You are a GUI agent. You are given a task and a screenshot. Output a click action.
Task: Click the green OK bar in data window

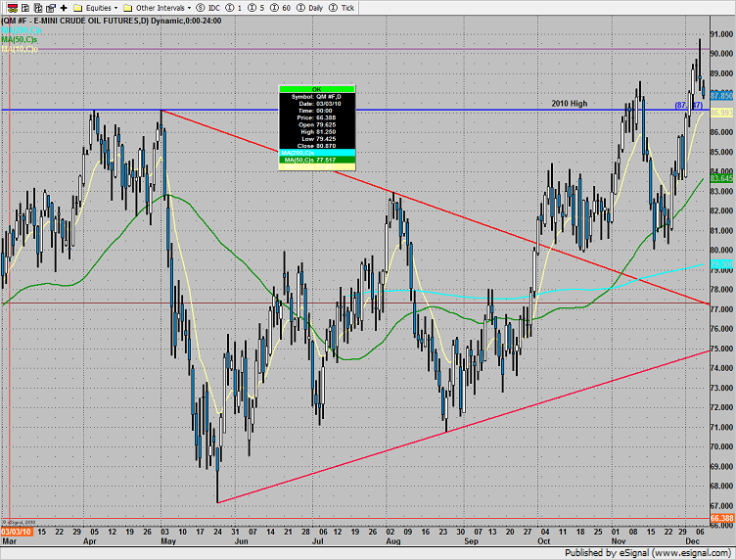pyautogui.click(x=317, y=89)
